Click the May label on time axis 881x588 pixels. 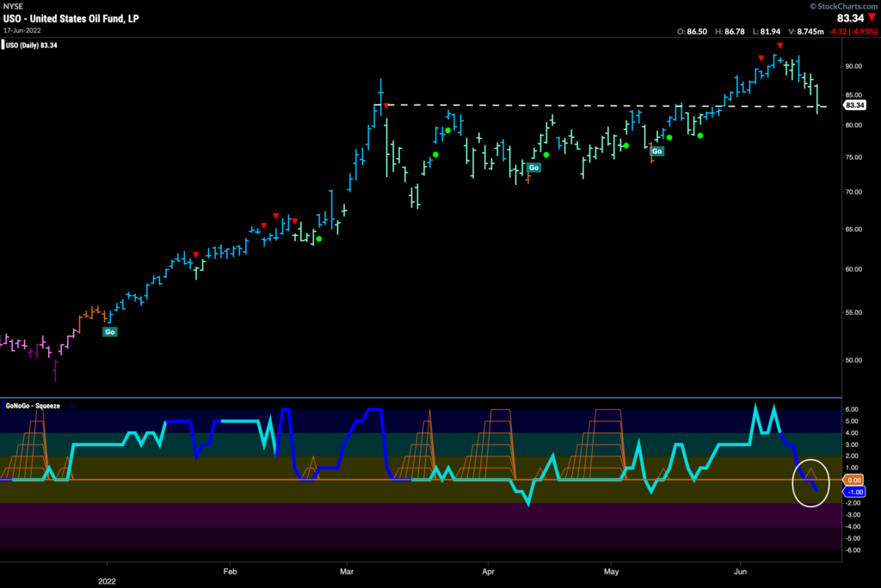(x=612, y=572)
